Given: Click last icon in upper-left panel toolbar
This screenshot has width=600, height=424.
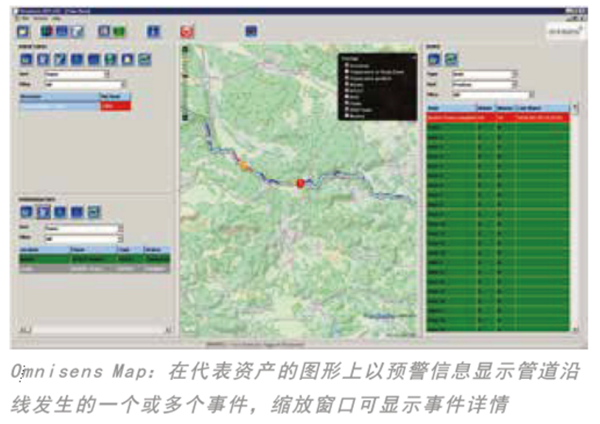Looking at the screenshot, I should point(145,60).
